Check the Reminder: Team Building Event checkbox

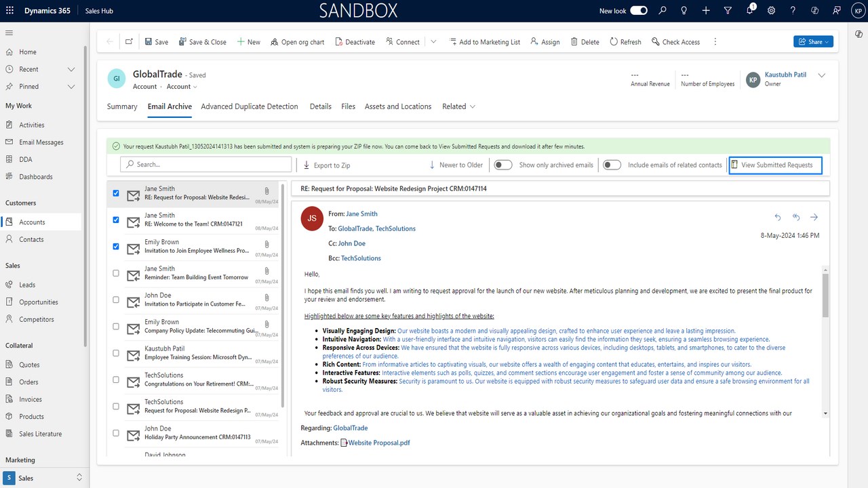tap(116, 273)
